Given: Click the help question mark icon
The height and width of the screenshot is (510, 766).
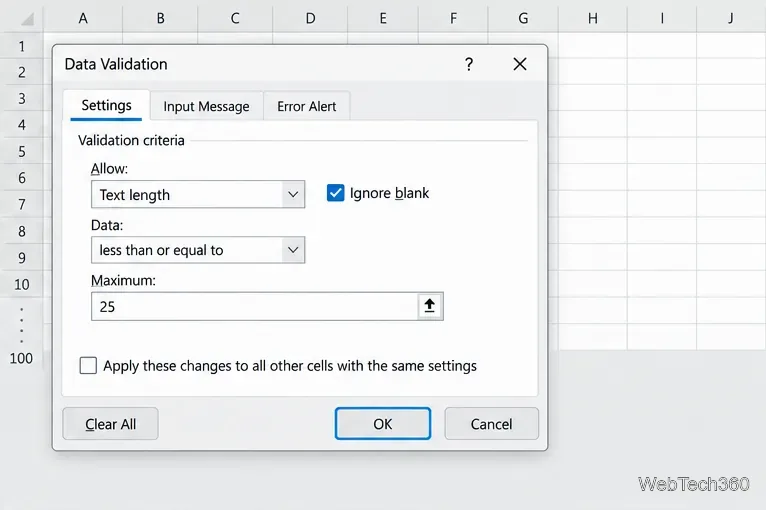Looking at the screenshot, I should 469,64.
